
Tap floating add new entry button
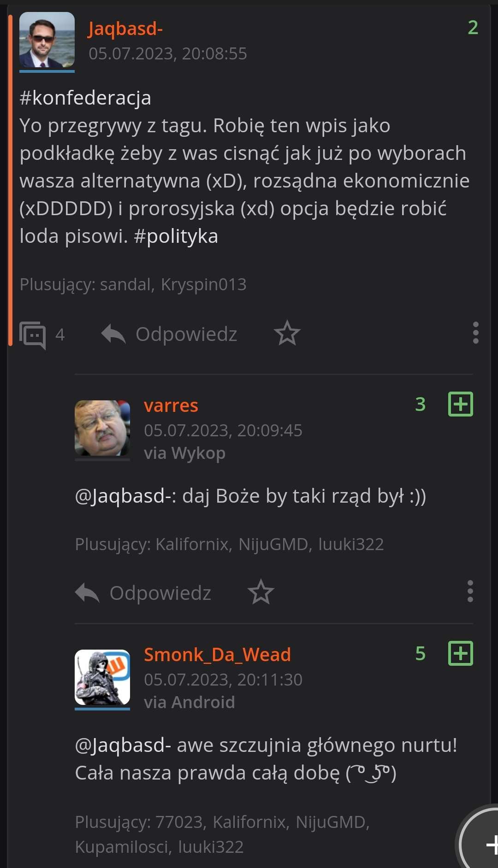point(480,841)
